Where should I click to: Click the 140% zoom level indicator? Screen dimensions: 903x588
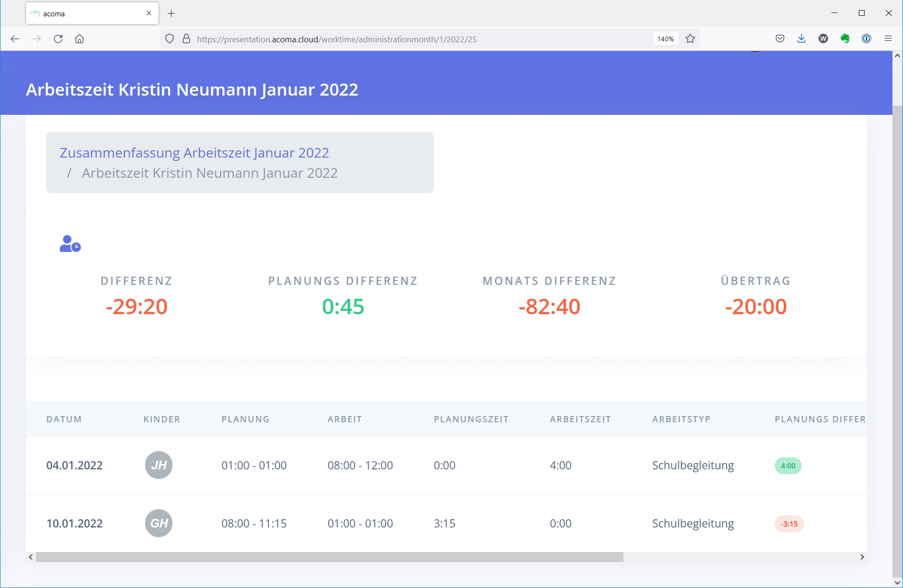point(666,39)
